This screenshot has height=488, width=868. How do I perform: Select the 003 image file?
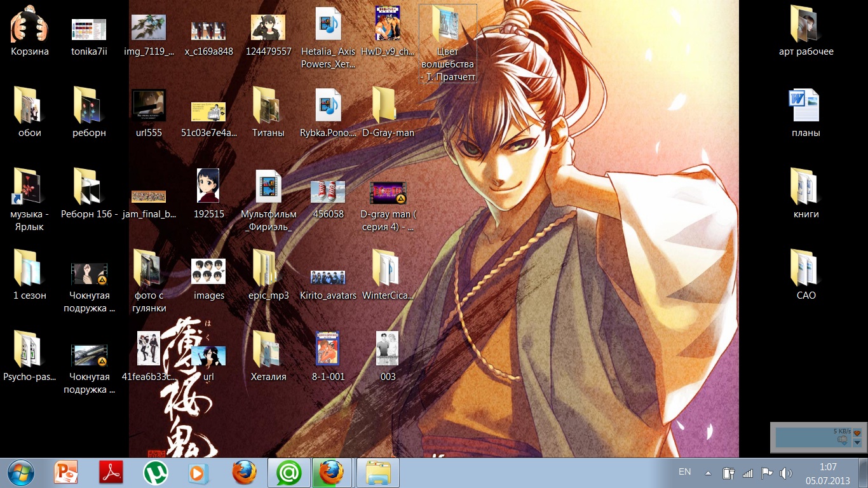point(388,357)
